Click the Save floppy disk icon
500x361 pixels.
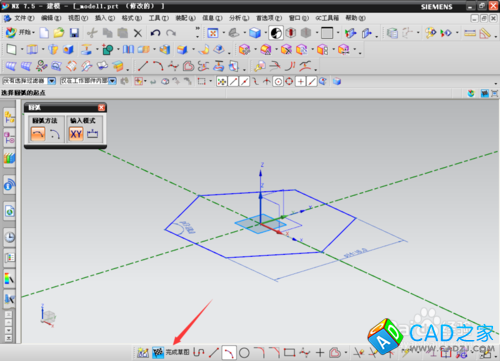[x=74, y=33]
